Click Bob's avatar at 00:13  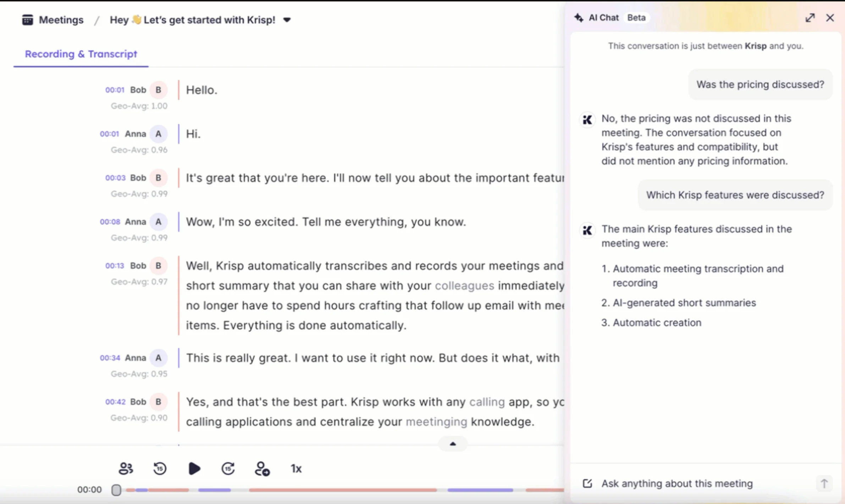pos(158,266)
